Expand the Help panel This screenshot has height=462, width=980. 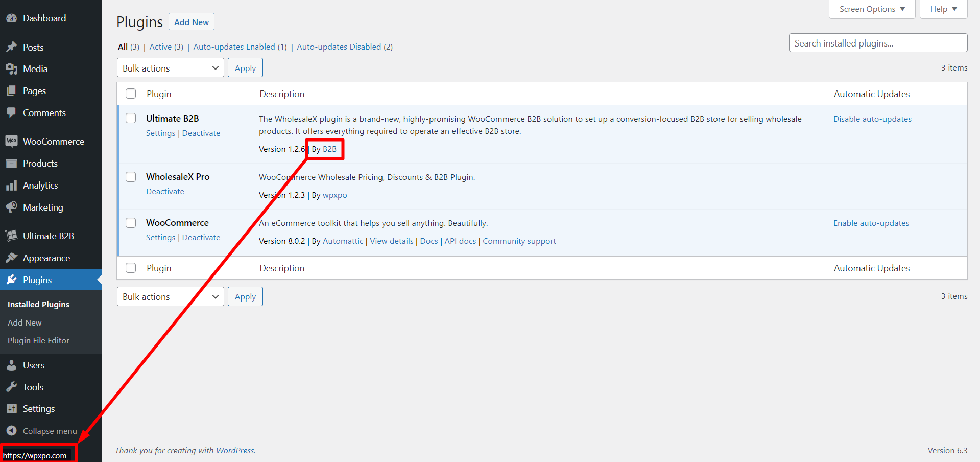pyautogui.click(x=943, y=9)
